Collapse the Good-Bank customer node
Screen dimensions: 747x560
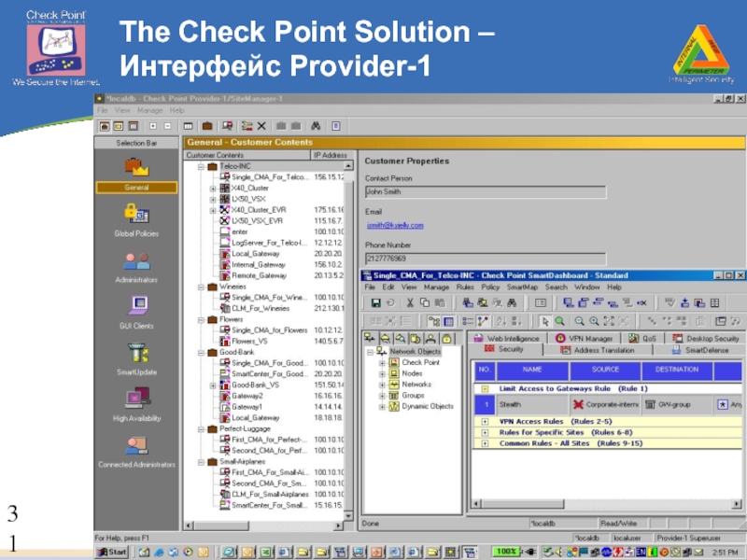point(201,353)
